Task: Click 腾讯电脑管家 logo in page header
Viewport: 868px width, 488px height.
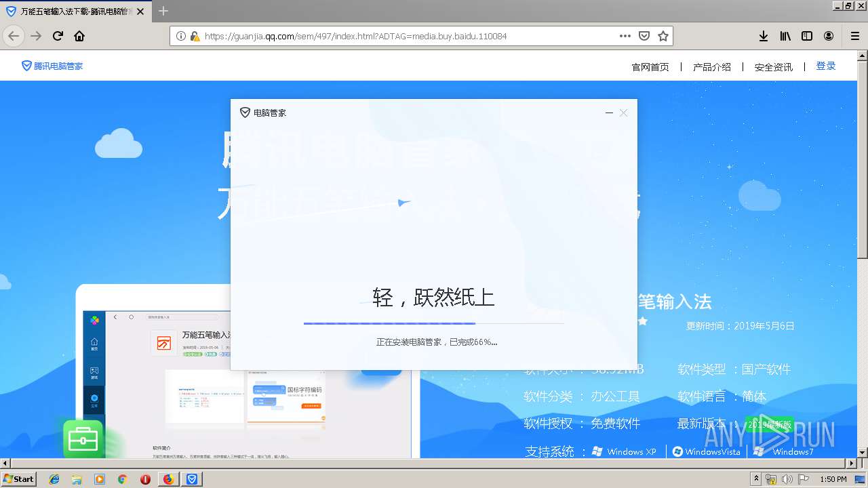Action: (x=52, y=66)
